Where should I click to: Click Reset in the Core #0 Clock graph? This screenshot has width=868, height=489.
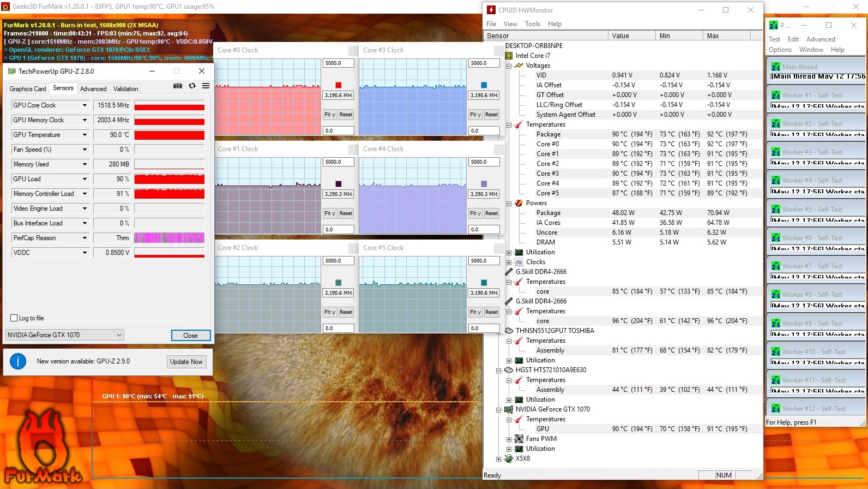346,115
